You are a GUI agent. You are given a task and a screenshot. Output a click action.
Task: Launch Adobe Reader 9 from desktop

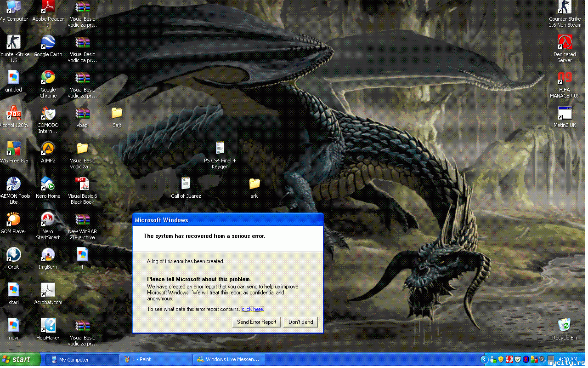click(48, 14)
